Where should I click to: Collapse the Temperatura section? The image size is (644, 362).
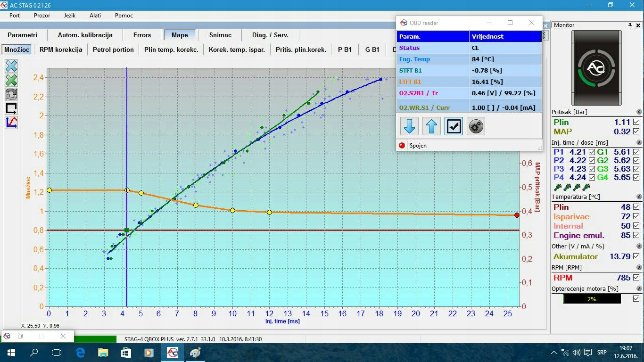point(639,197)
